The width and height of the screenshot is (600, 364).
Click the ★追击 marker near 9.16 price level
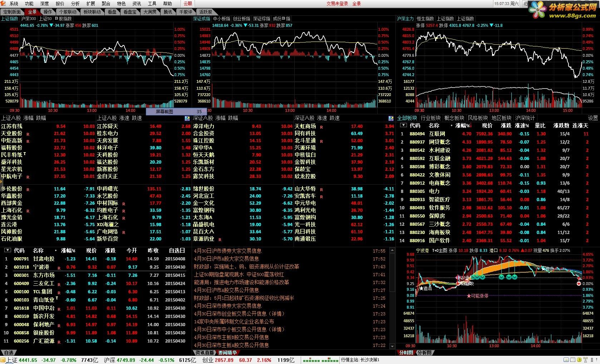pyautogui.click(x=426, y=288)
